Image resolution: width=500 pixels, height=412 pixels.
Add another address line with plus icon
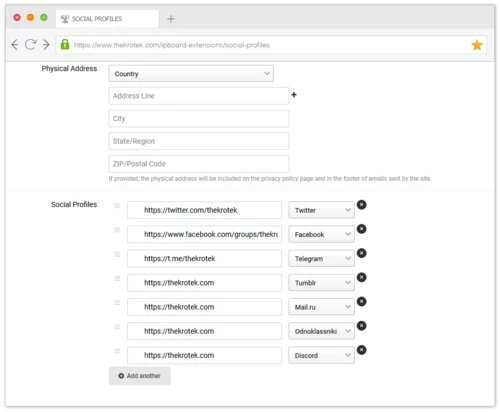point(294,95)
